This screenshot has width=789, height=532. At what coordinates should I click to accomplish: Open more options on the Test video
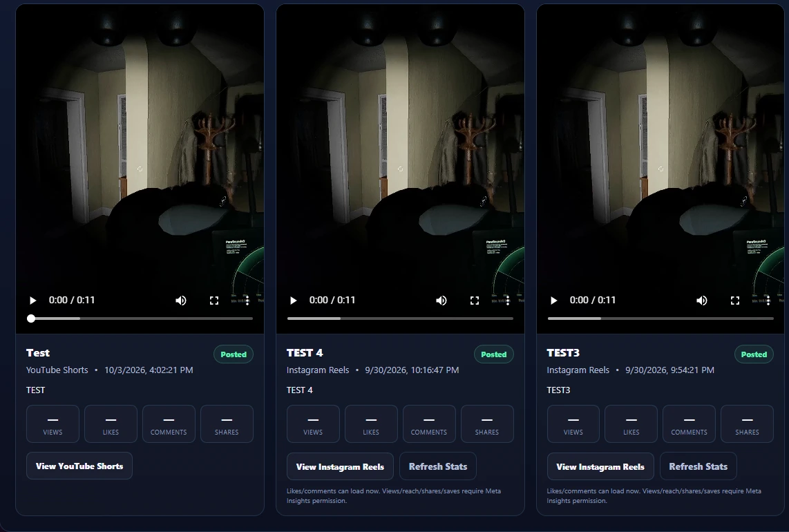coord(247,301)
